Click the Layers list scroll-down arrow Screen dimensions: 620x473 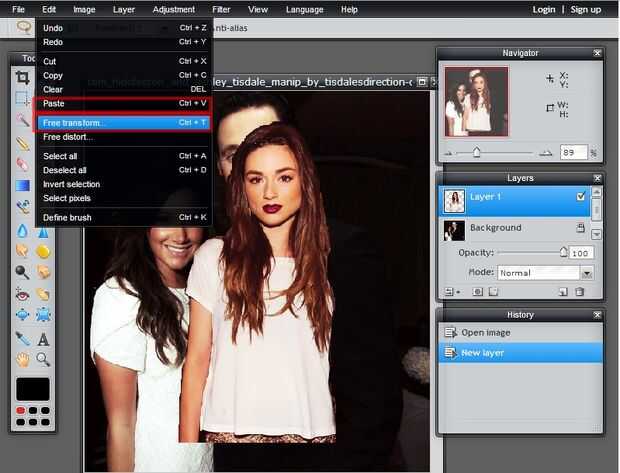596,234
